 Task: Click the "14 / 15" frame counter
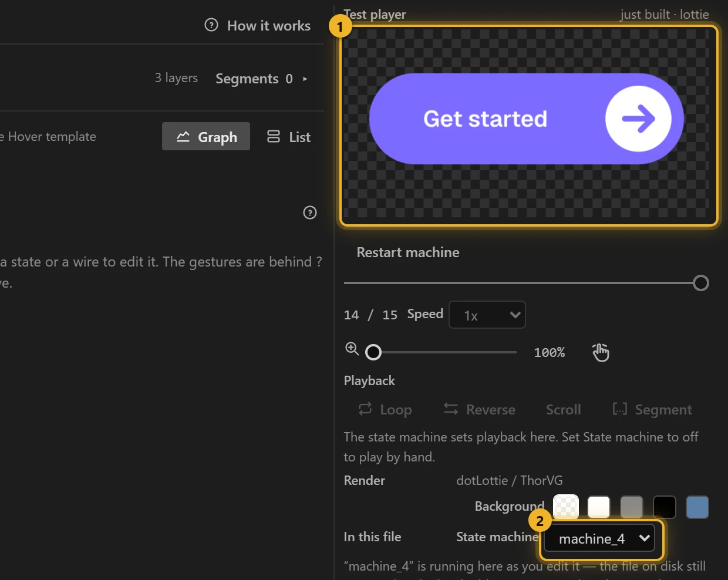click(370, 315)
